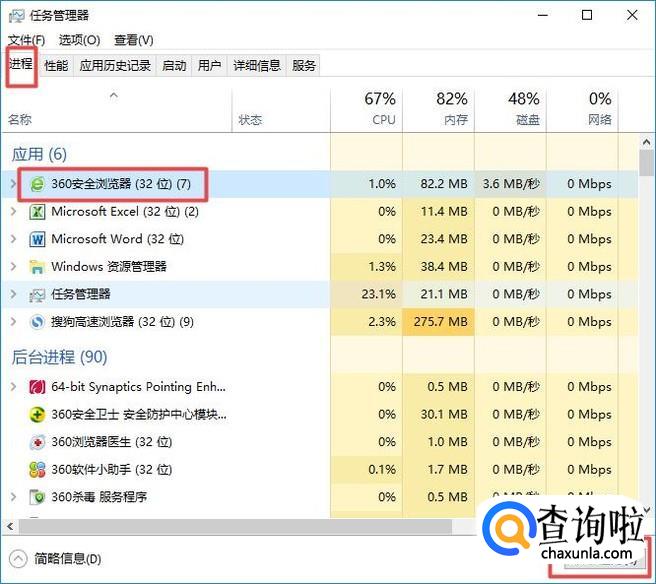Viewport: 656px width, 584px height.
Task: Expand the 360安全浏览器 process group
Action: click(x=13, y=184)
